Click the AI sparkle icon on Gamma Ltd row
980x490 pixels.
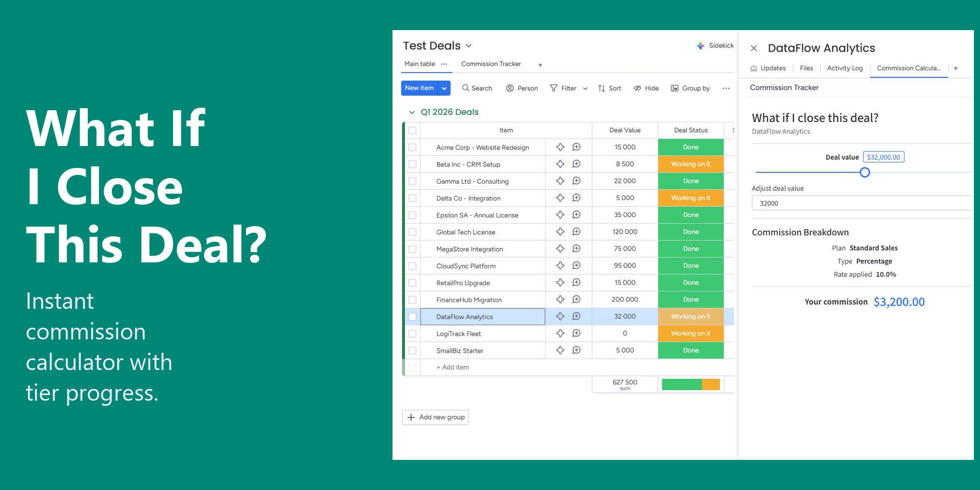[560, 181]
